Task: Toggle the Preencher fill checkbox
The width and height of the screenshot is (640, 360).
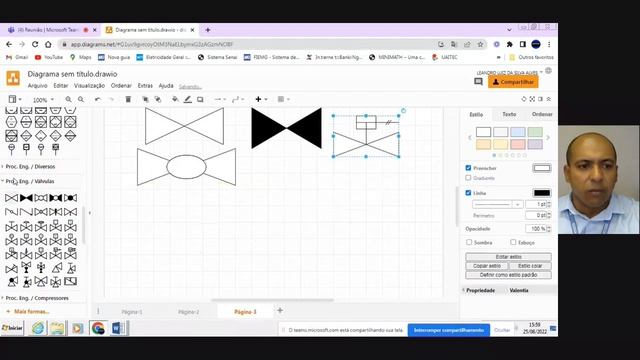Action: click(468, 168)
